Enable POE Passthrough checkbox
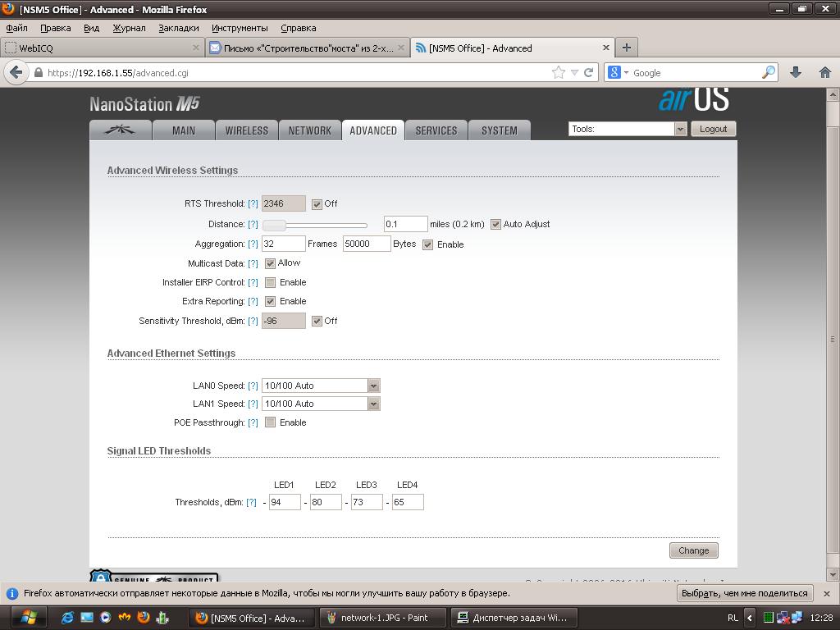 (x=270, y=422)
